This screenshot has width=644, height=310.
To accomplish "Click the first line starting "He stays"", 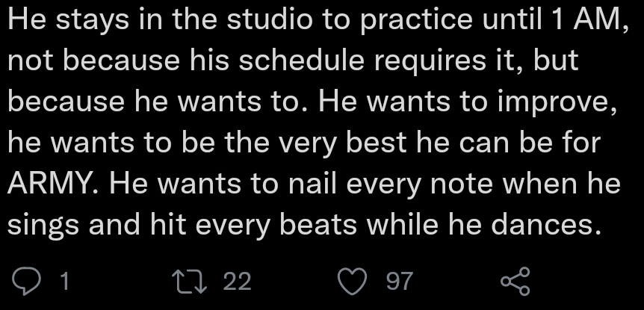I will tap(314, 20).
